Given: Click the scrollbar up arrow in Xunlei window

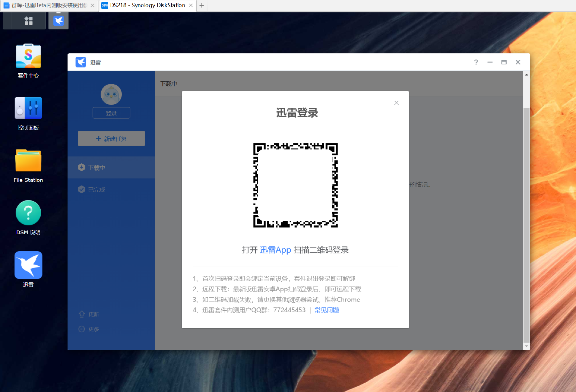Looking at the screenshot, I should (526, 74).
